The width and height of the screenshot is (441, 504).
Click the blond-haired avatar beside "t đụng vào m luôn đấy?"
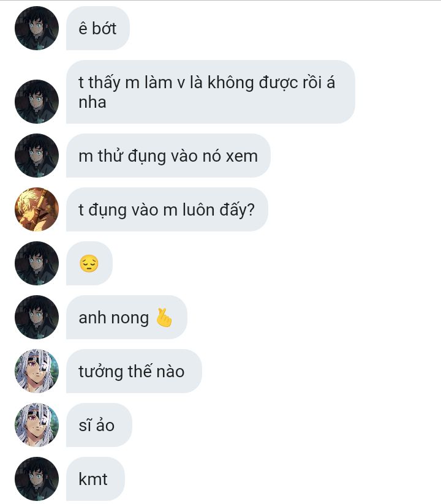(x=37, y=209)
